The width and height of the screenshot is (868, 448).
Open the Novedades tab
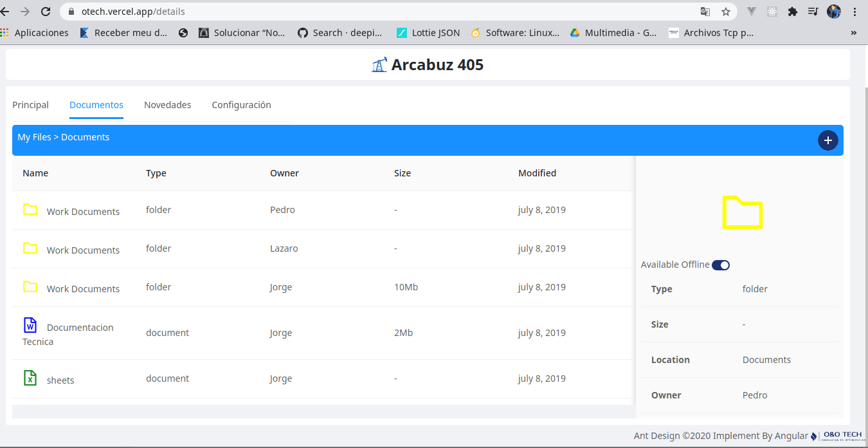(x=168, y=105)
